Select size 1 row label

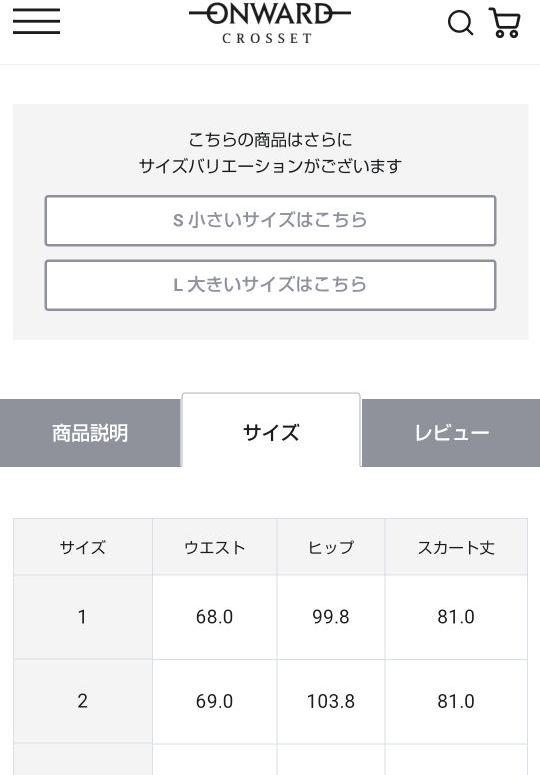(x=83, y=617)
